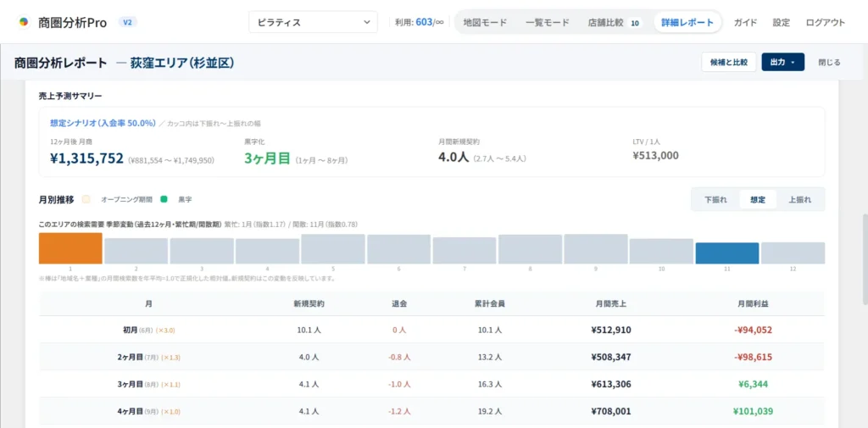
Task: Select the 想定 scenario toggle
Action: [758, 200]
